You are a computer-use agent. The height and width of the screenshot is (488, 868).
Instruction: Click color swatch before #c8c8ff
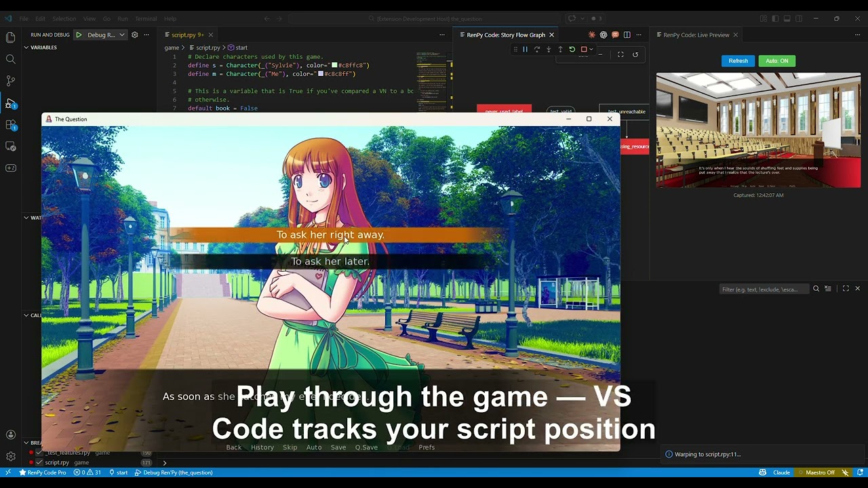tap(321, 74)
